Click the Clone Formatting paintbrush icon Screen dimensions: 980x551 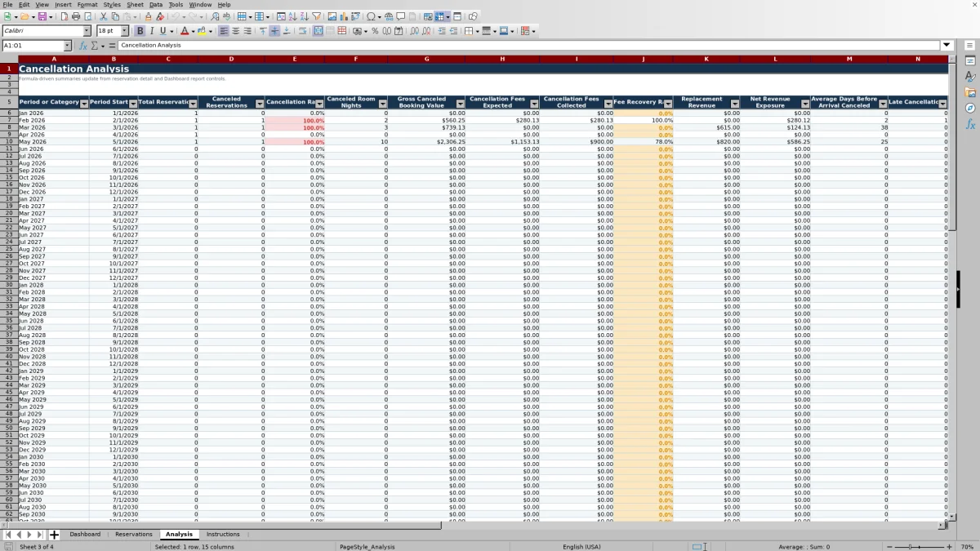point(148,16)
